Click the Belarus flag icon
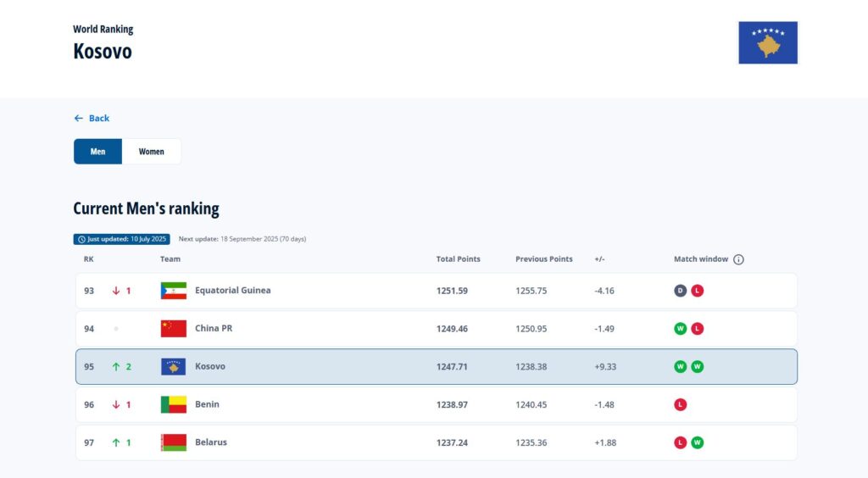The width and height of the screenshot is (868, 478). 174,442
